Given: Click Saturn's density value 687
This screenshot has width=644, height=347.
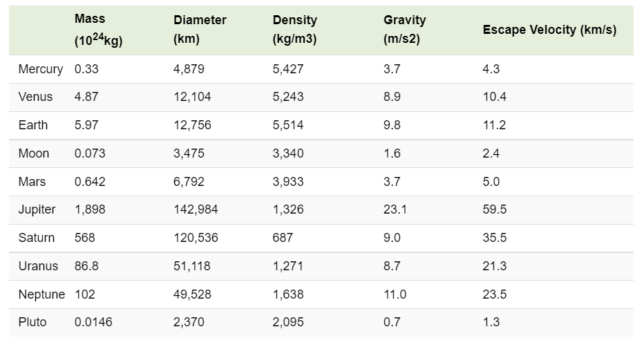Looking at the screenshot, I should click(283, 238).
